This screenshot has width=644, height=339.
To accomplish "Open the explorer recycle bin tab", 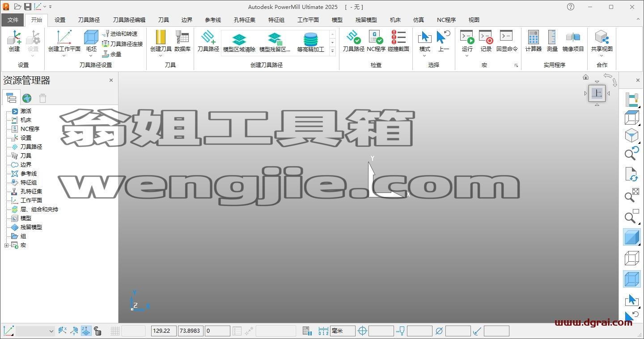I will click(42, 98).
